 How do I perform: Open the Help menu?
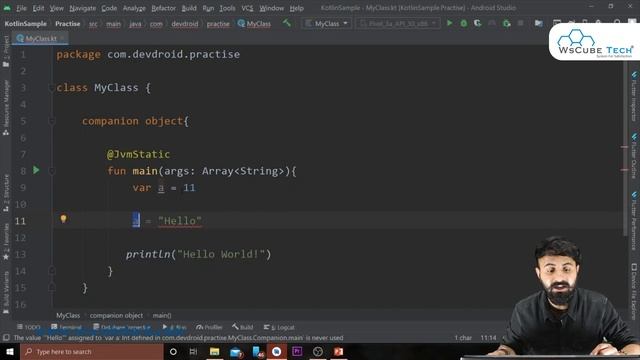pos(296,8)
